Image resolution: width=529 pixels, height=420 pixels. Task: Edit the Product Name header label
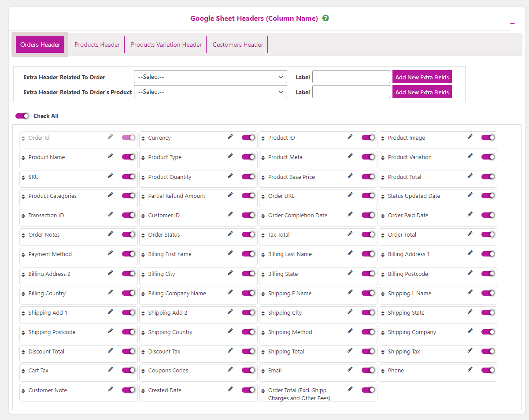(111, 156)
